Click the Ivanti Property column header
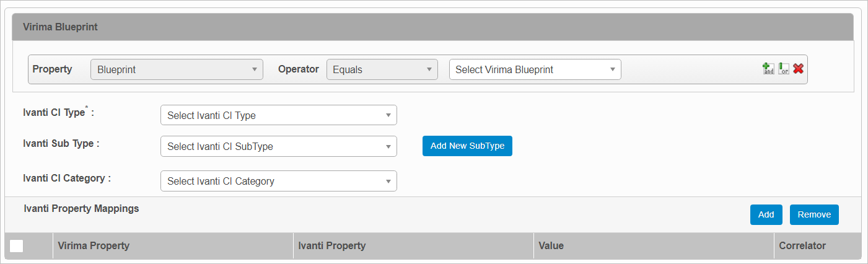This screenshot has height=264, width=868. tap(332, 246)
